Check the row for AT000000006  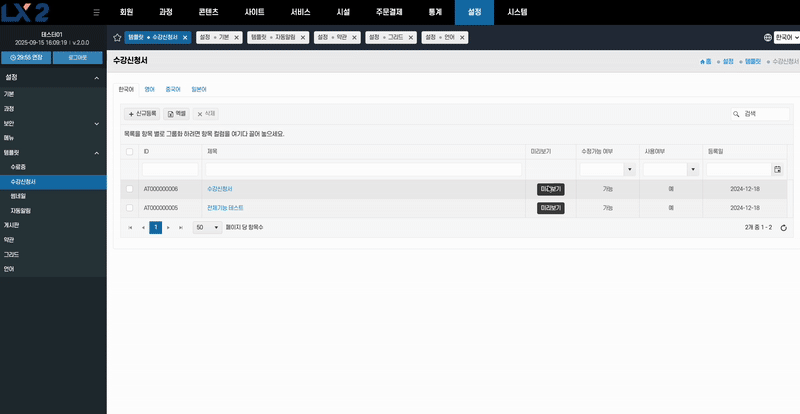(x=129, y=188)
